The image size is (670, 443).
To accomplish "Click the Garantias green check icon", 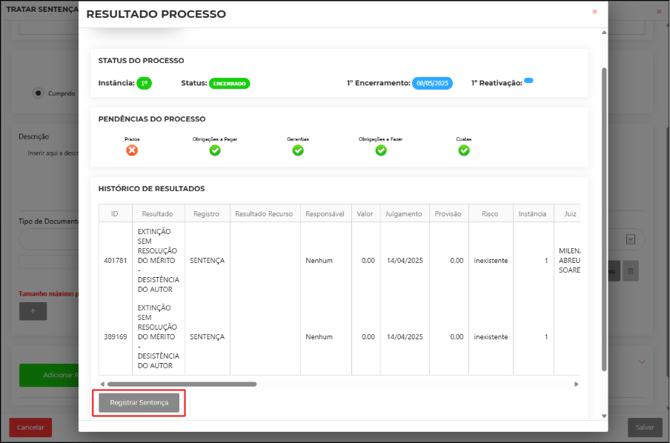I will [x=298, y=151].
